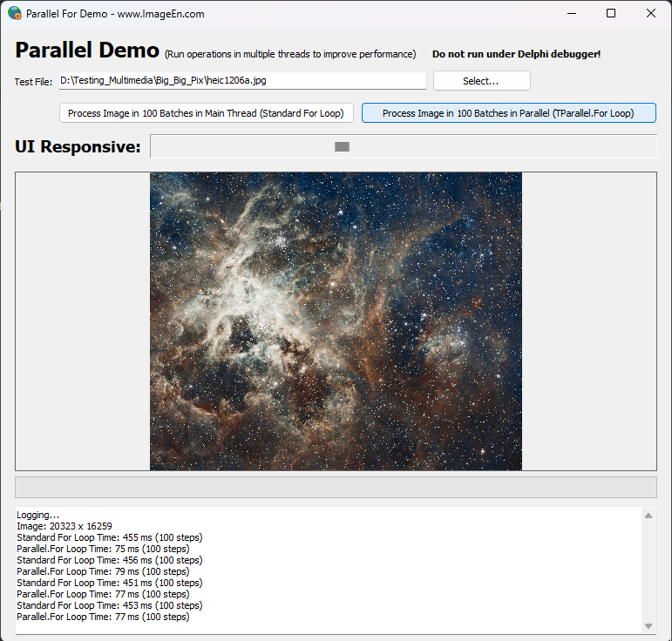Screen dimensions: 672x641
Task: Click the 'Test File:' label
Action: (33, 82)
